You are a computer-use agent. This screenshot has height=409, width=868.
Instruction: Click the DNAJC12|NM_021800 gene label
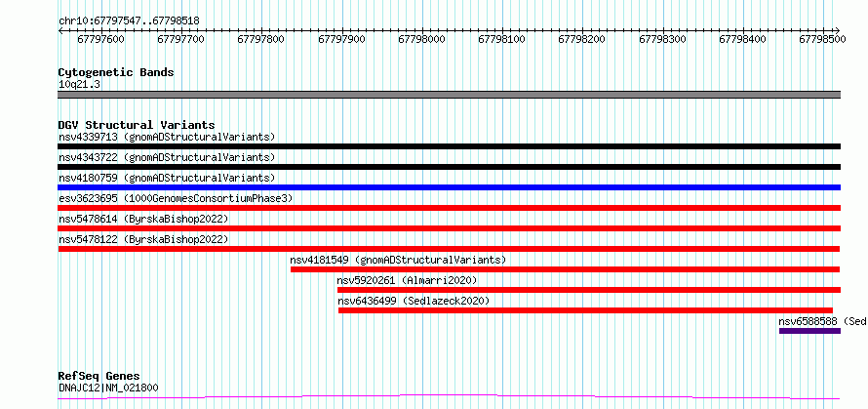coord(108,388)
